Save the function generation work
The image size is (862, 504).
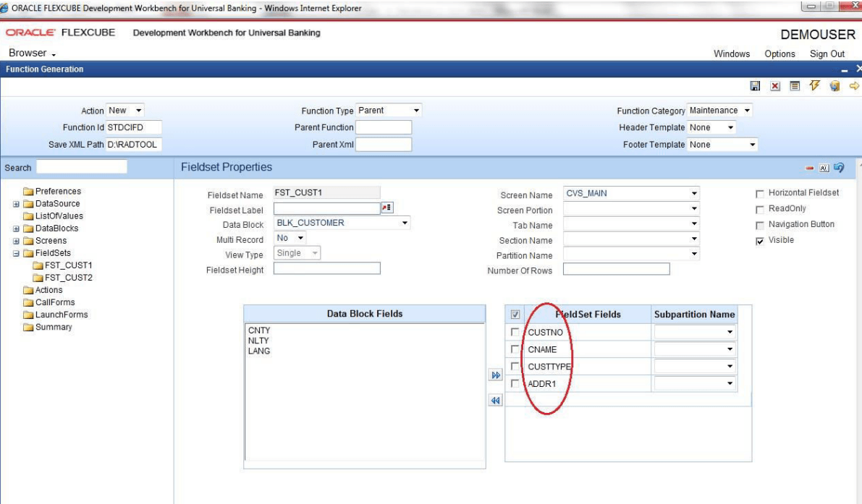(x=755, y=85)
